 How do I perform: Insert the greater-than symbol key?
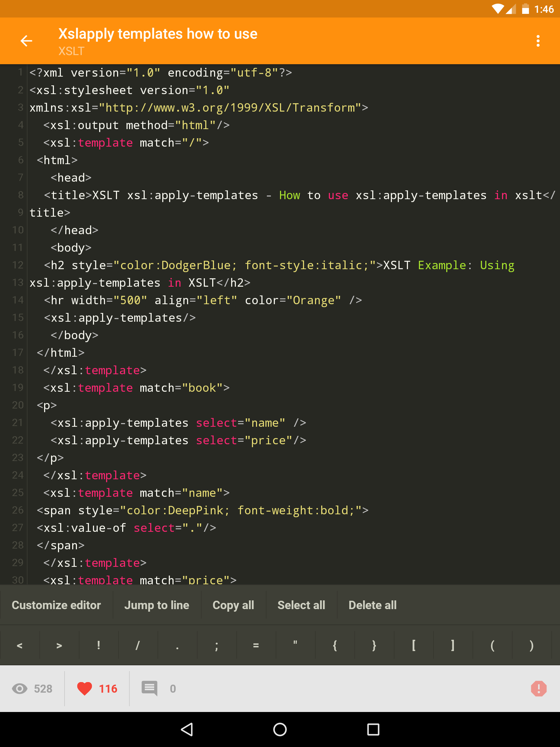click(59, 646)
